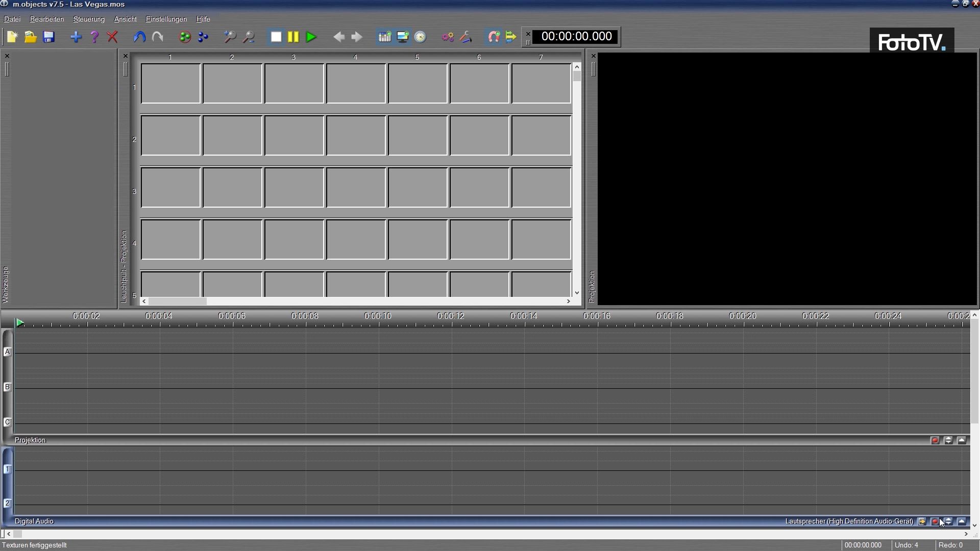Toggle the magnet snap icon
The width and height of the screenshot is (980, 551).
[x=494, y=37]
